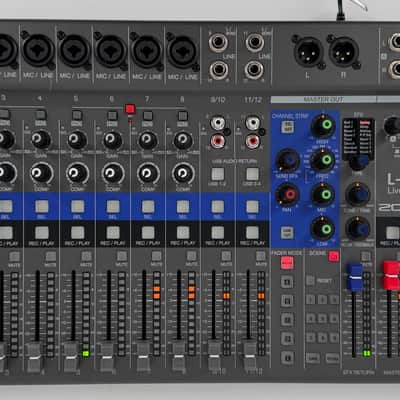
Task: Turn the channel 5 GAIN knob
Action: pos(77,140)
